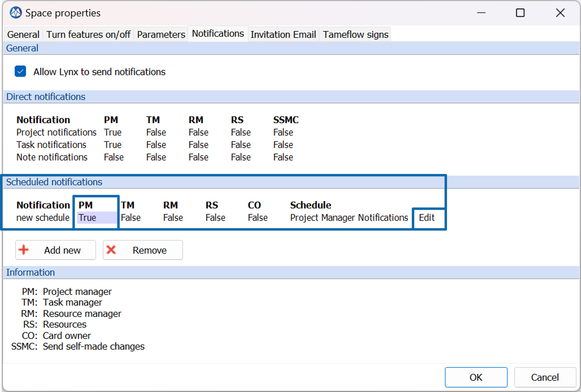Toggle Project notifications RM value
The height and width of the screenshot is (392, 581).
(x=199, y=133)
